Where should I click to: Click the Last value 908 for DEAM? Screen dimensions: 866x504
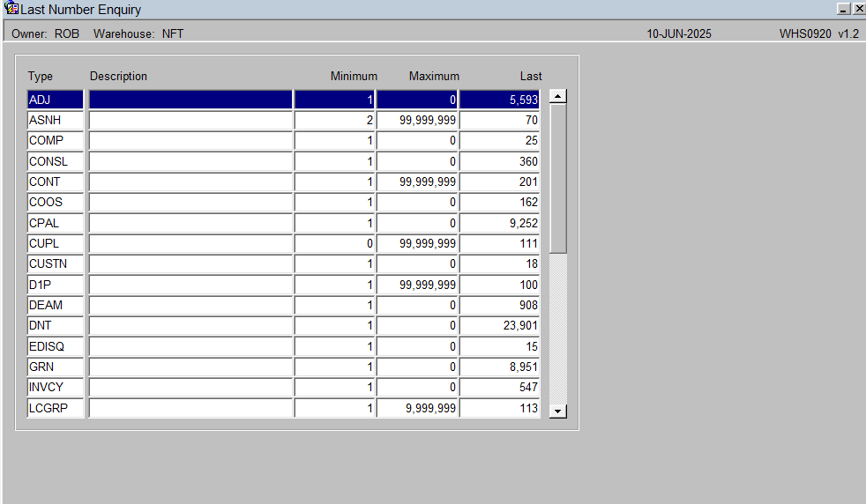coord(500,306)
